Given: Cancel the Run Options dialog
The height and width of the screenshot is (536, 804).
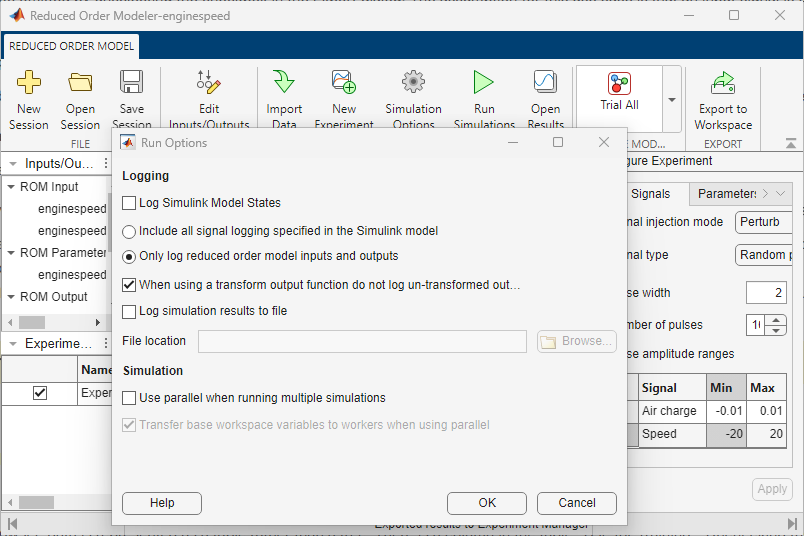Looking at the screenshot, I should [x=577, y=503].
